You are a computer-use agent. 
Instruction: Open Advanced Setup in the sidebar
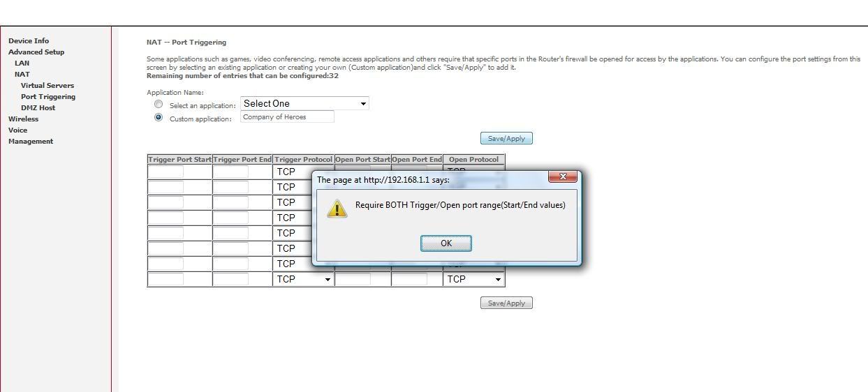[36, 52]
